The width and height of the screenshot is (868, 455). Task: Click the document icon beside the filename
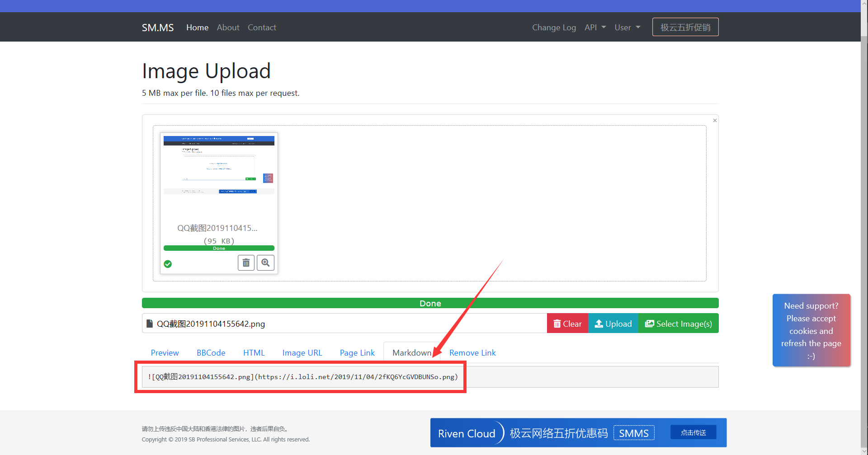(150, 324)
